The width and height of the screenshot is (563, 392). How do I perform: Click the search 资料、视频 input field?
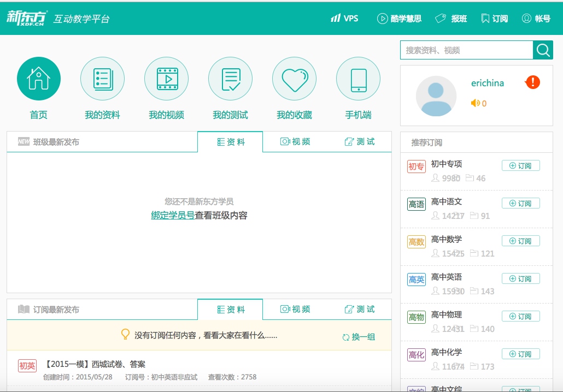(466, 50)
